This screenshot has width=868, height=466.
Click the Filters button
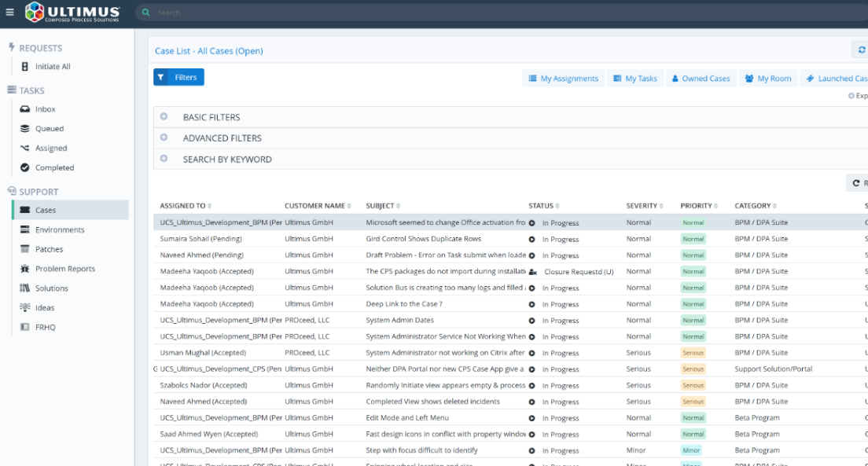point(178,77)
